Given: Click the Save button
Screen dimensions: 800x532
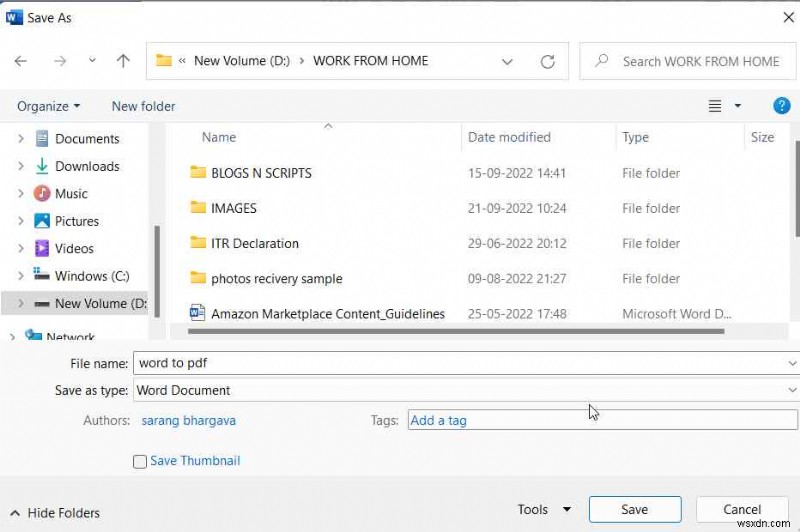Looking at the screenshot, I should point(635,510).
